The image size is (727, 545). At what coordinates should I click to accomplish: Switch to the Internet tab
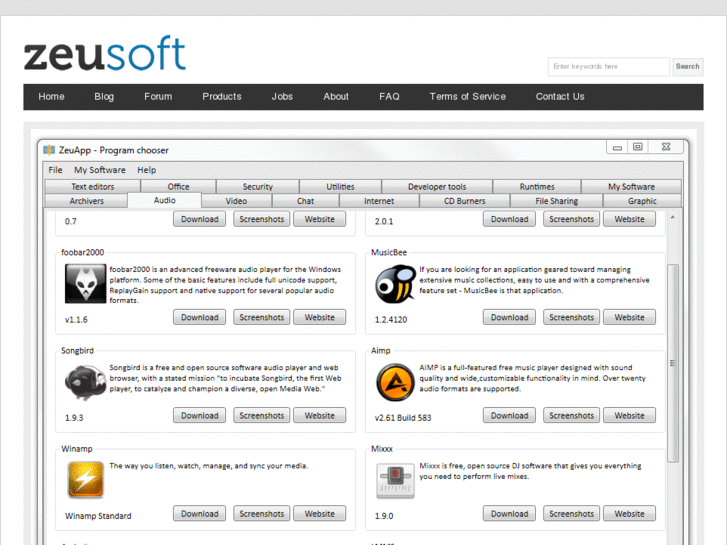point(379,201)
